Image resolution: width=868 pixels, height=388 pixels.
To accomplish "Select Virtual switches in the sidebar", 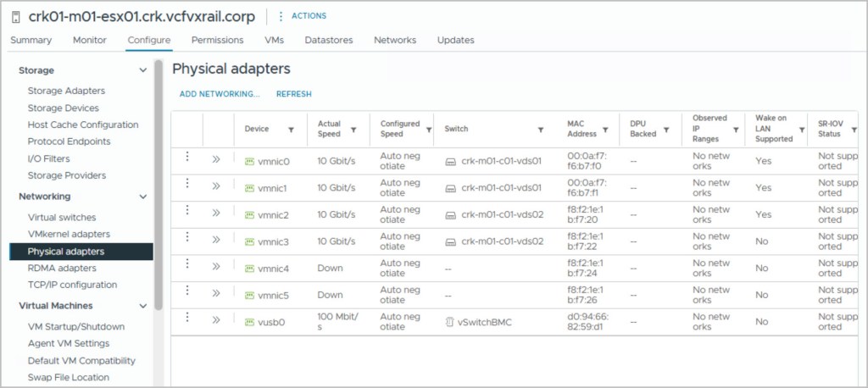I will tap(62, 217).
